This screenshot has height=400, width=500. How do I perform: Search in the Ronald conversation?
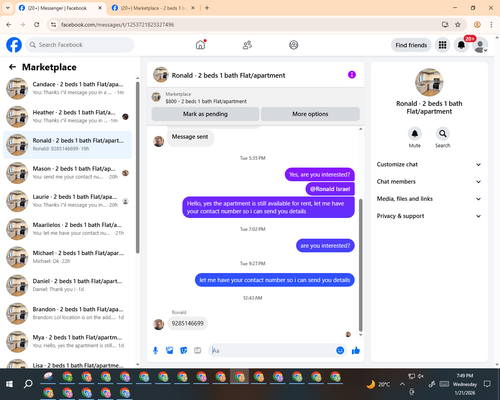[443, 134]
